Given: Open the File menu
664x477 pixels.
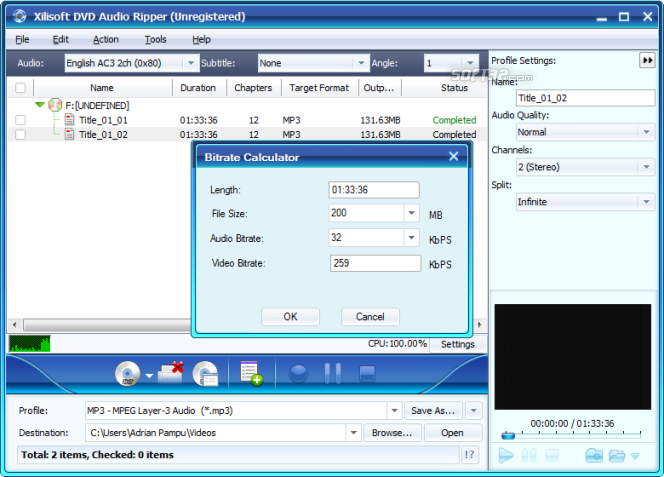Looking at the screenshot, I should [22, 39].
